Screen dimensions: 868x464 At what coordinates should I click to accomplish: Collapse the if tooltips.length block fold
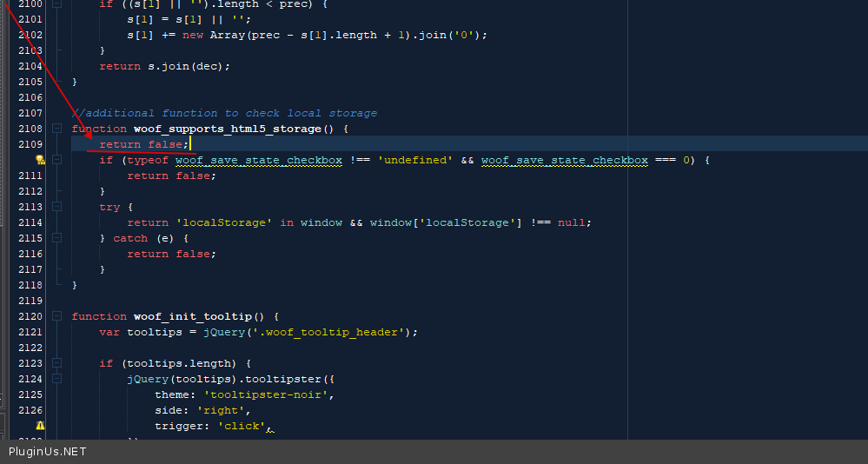[x=57, y=363]
